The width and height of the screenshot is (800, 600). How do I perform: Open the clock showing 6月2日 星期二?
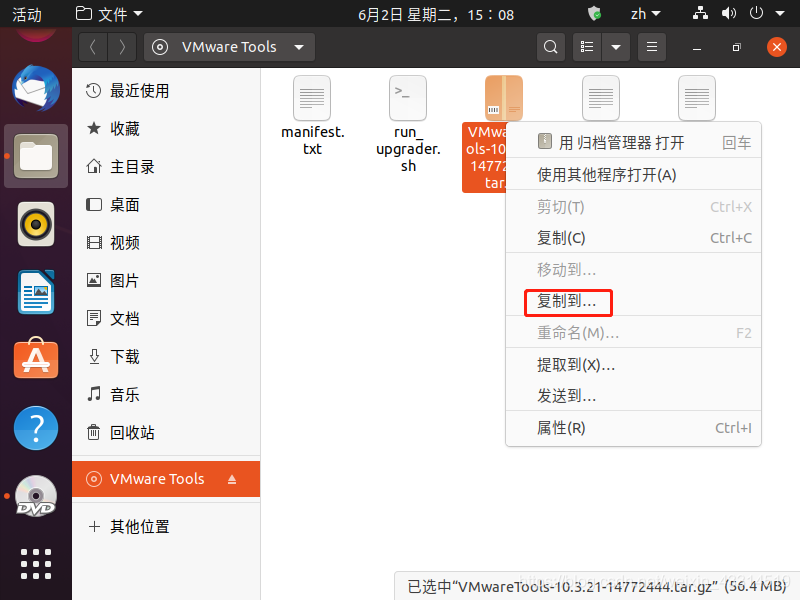pos(436,14)
